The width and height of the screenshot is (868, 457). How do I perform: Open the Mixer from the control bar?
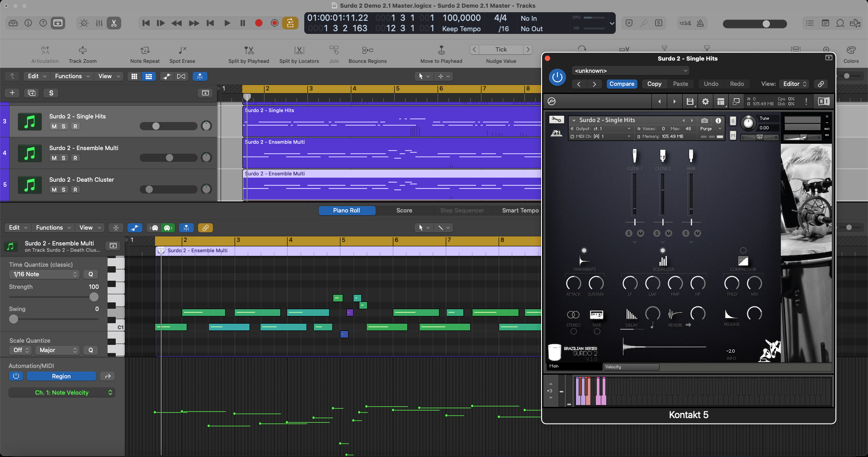click(x=99, y=23)
